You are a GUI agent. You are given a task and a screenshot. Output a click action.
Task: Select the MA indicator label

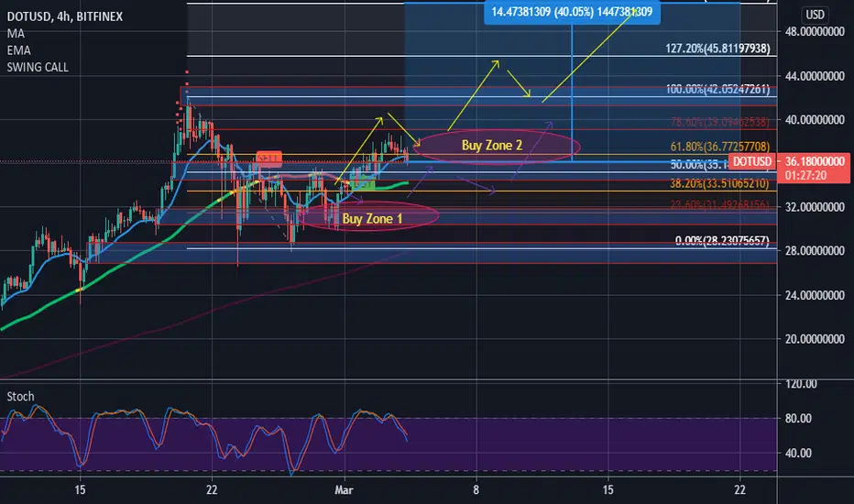tap(16, 34)
